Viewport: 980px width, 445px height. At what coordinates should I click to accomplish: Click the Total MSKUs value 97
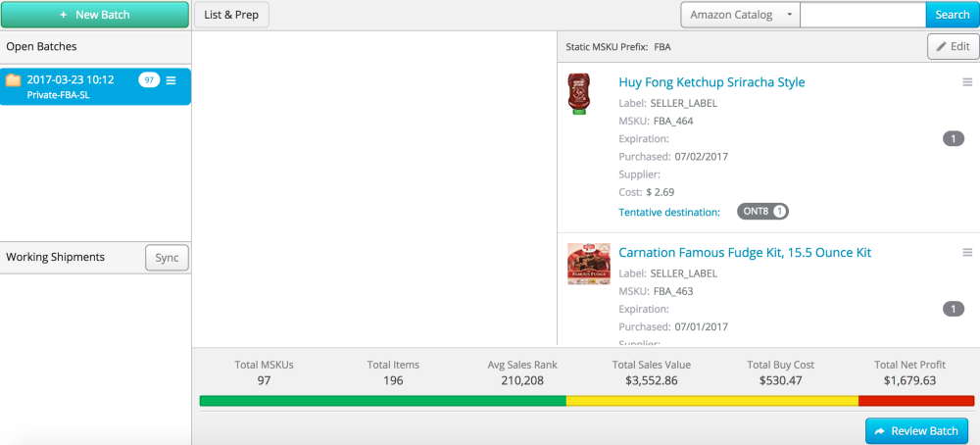tap(264, 380)
